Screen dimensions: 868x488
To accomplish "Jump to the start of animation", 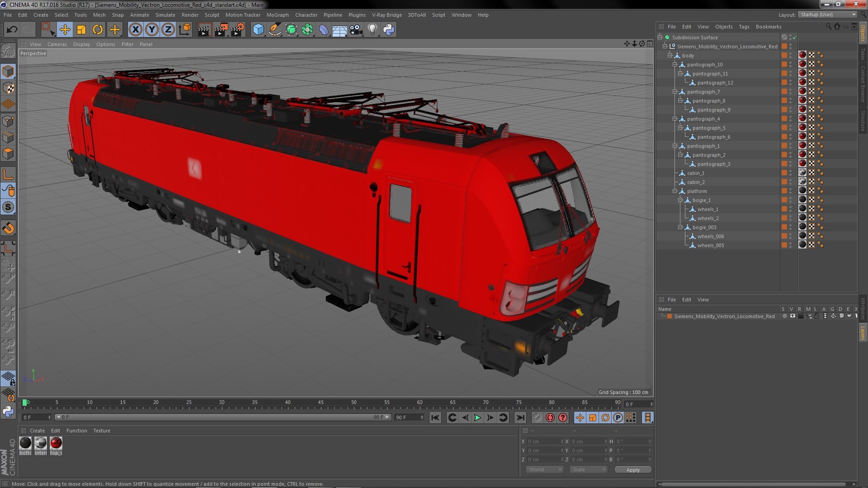I will tap(435, 418).
